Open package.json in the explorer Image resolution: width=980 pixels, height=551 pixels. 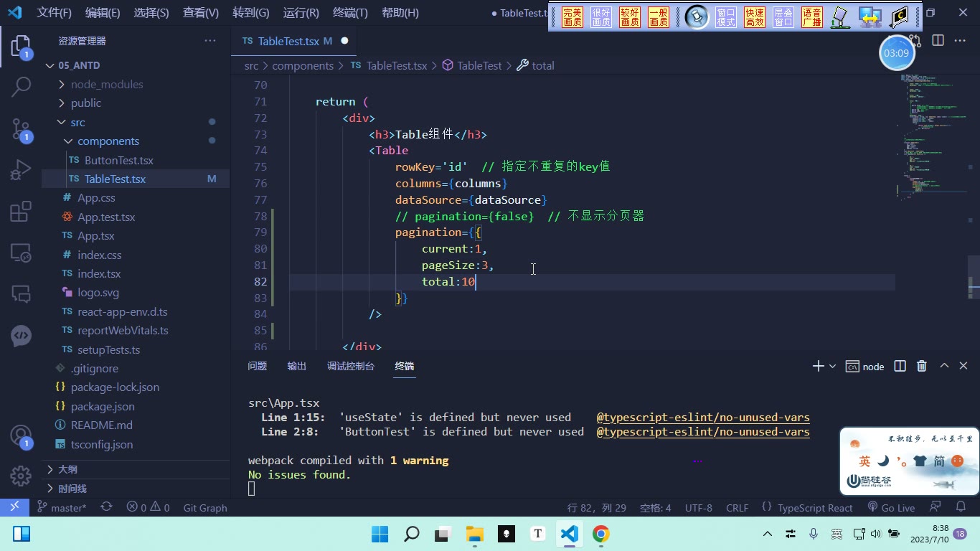click(x=103, y=406)
